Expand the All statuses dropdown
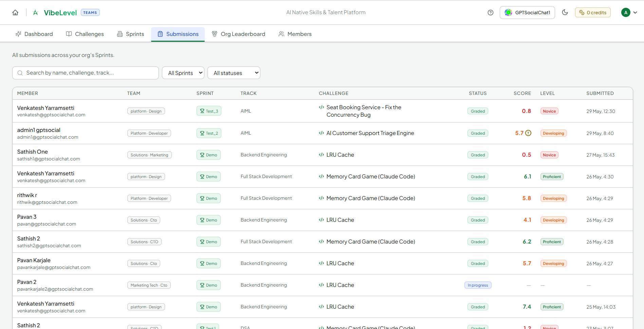This screenshot has width=644, height=329. [234, 73]
